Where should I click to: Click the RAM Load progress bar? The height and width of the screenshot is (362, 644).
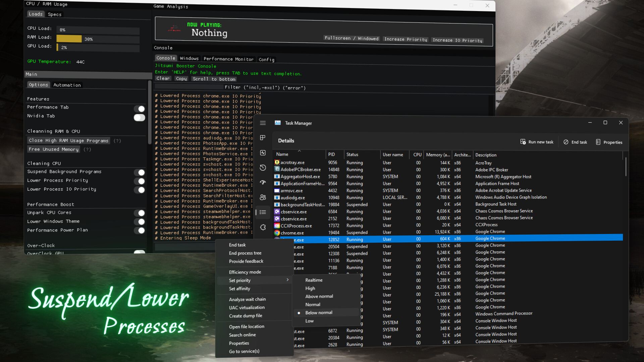tap(98, 39)
